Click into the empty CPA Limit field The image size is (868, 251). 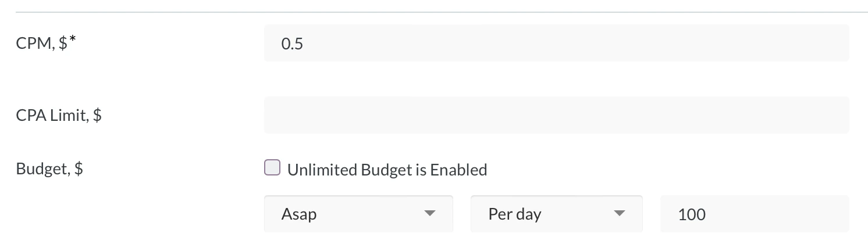coord(557,115)
